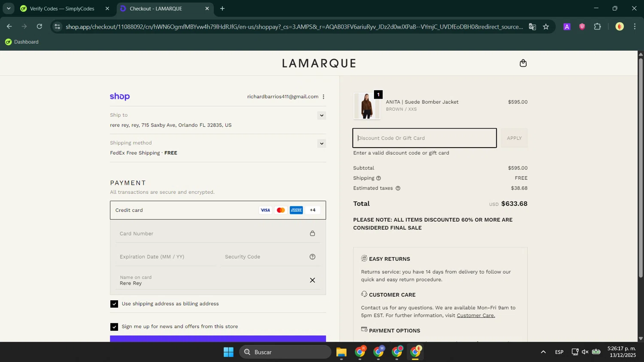The height and width of the screenshot is (362, 644).
Task: Close the Verify Codes tab
Action: click(107, 9)
